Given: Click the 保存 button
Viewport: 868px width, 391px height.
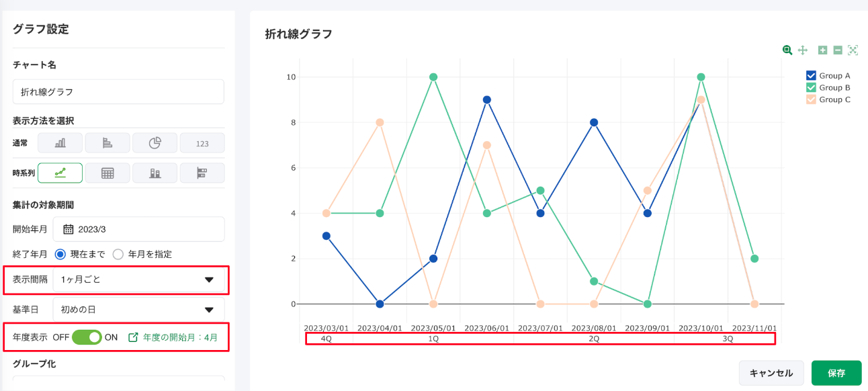Looking at the screenshot, I should 836,373.
